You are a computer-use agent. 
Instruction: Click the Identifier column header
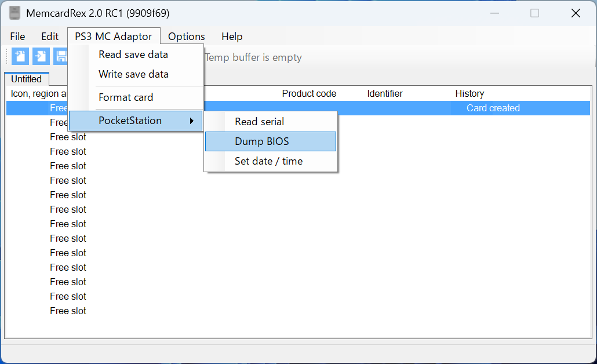click(385, 94)
